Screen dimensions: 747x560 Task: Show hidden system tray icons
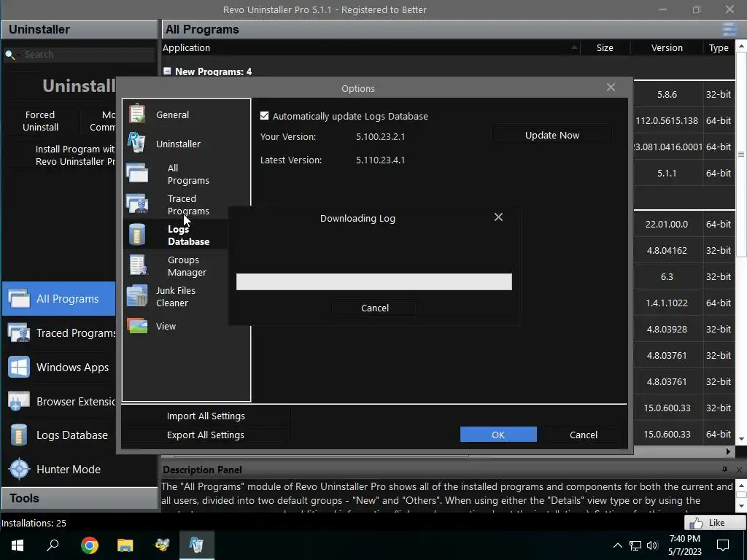click(617, 545)
